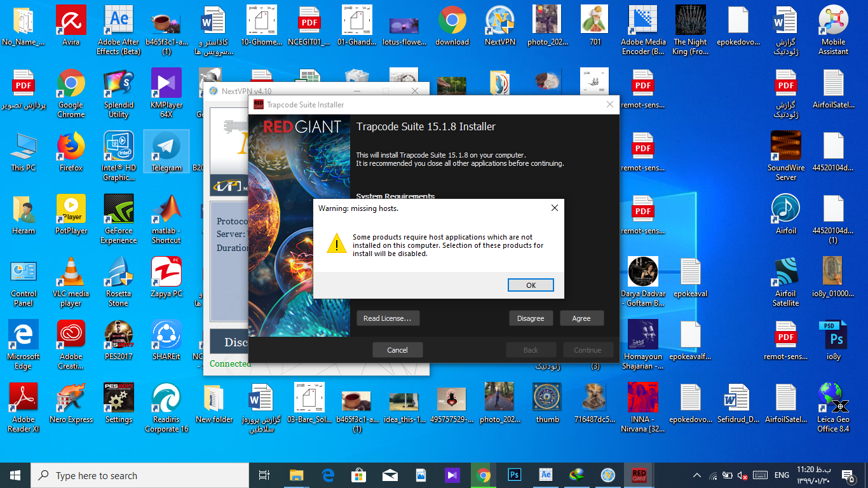Click Disagree in Trapcode installer
This screenshot has height=488, width=868.
pos(531,318)
